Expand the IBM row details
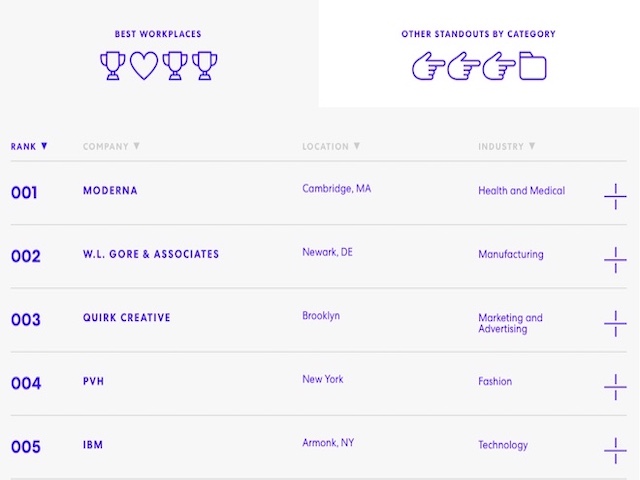 615,451
